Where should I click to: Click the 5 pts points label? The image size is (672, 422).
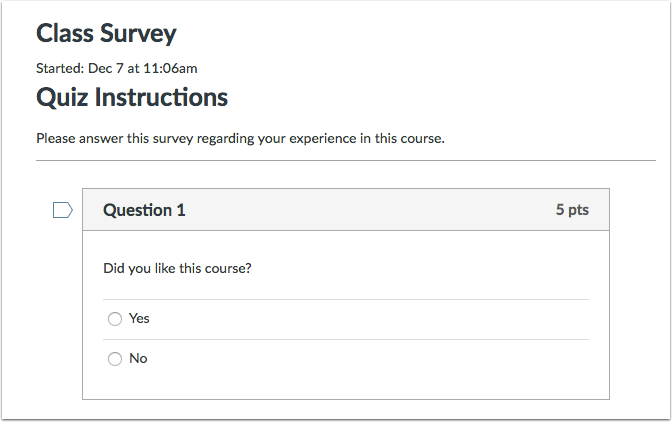click(x=572, y=210)
